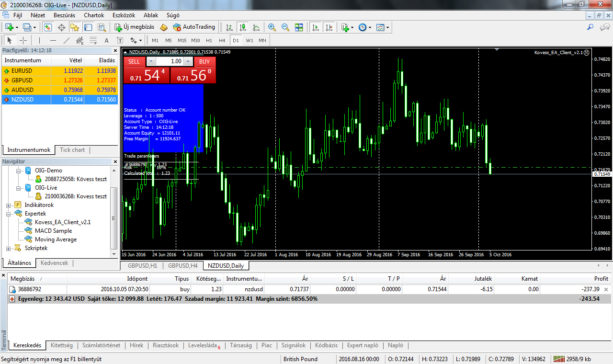Viewport: 613px width, 364px height.
Task: Select the Fibonacci retracement tool
Action: click(93, 40)
